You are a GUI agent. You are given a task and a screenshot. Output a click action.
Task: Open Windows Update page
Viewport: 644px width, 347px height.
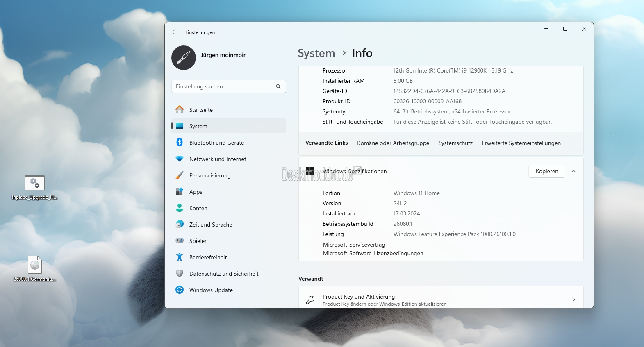229,290
